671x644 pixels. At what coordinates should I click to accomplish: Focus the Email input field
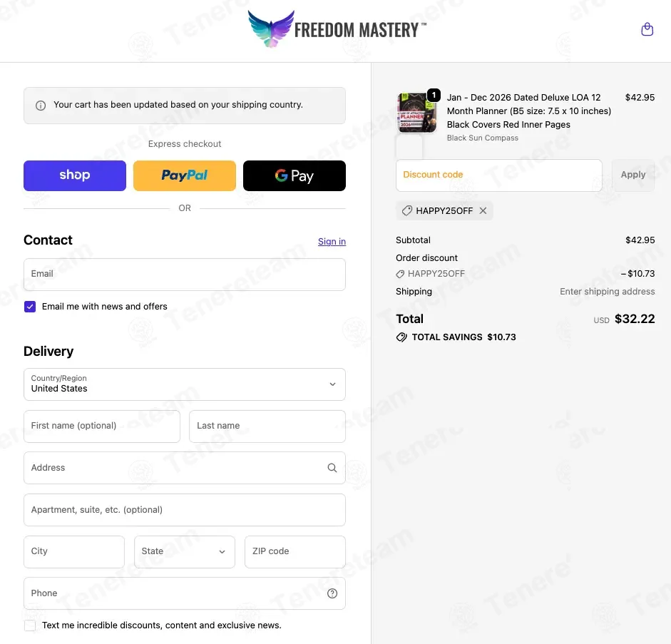pos(184,274)
